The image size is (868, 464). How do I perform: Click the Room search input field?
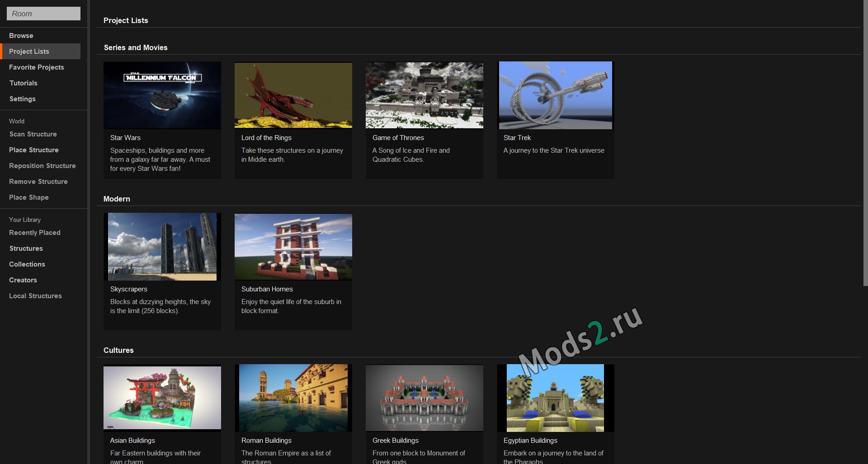(43, 14)
